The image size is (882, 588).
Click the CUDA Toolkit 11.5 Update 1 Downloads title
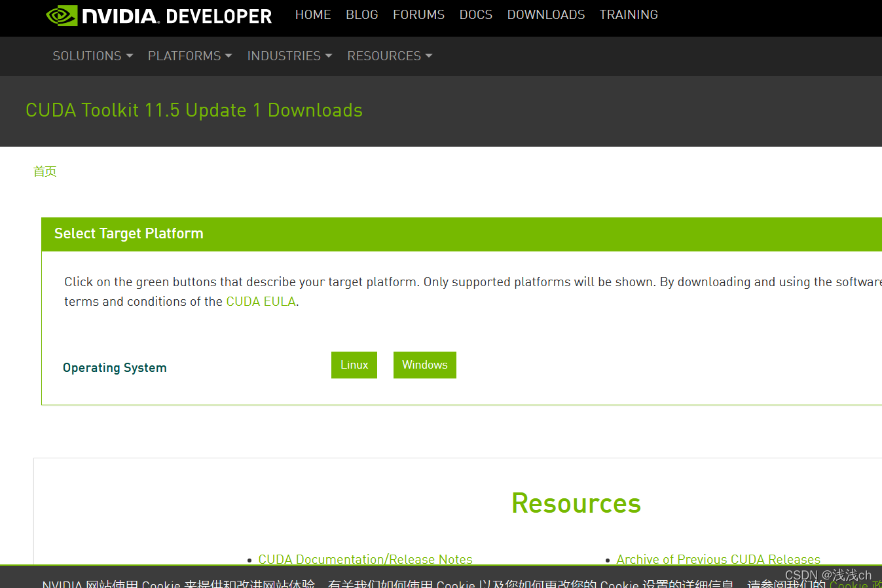194,110
